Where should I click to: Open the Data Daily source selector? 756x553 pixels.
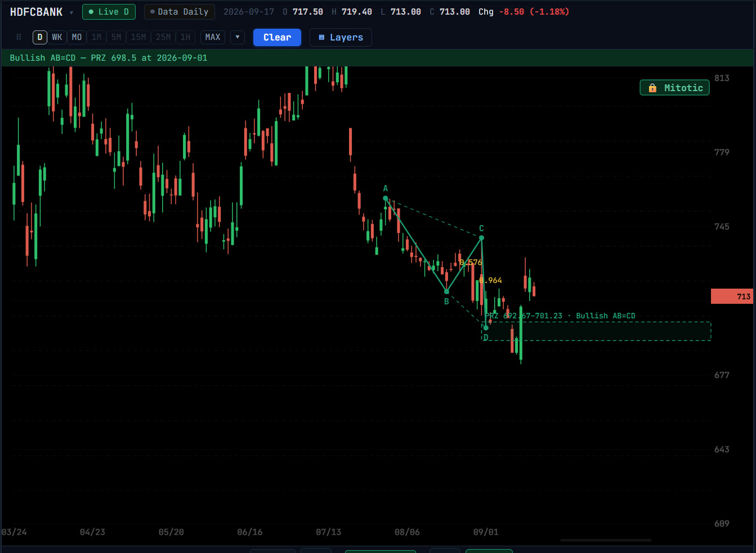pos(179,12)
